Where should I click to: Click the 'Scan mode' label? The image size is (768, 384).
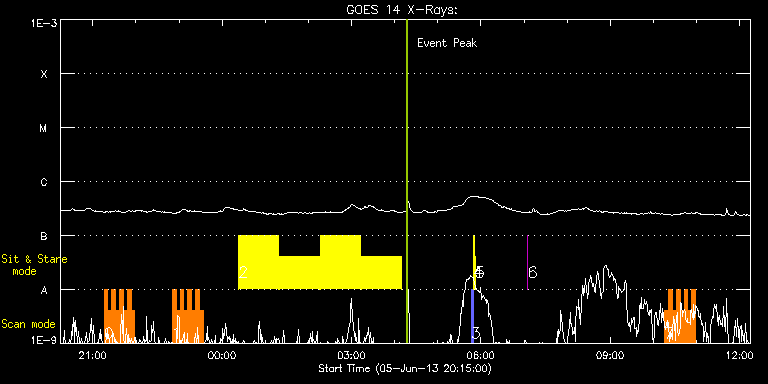[x=28, y=324]
